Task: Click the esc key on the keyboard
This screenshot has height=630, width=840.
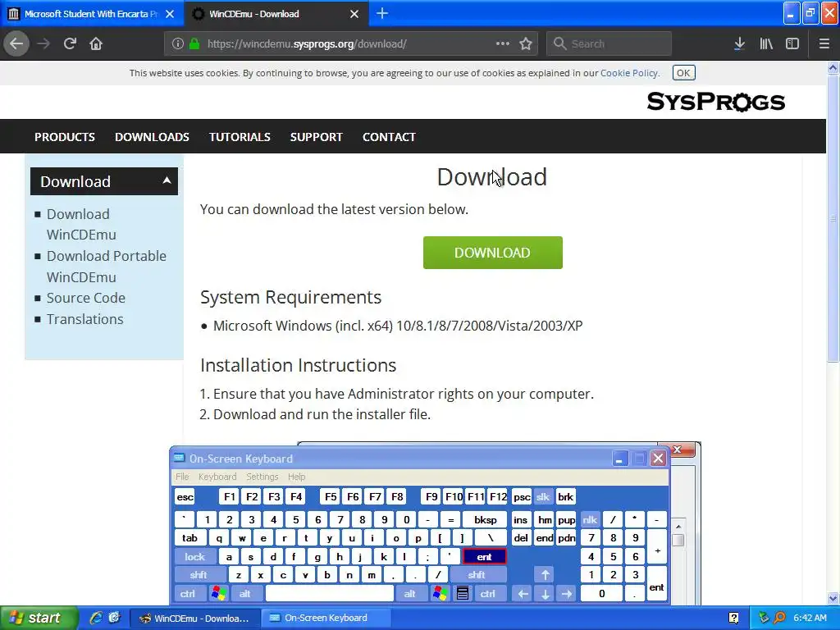Action: 185,496
